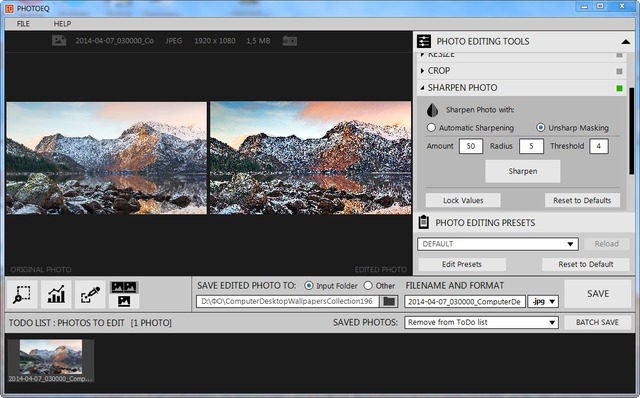Click the Photo Editing Tools sliders icon
640x398 pixels.
(424, 41)
